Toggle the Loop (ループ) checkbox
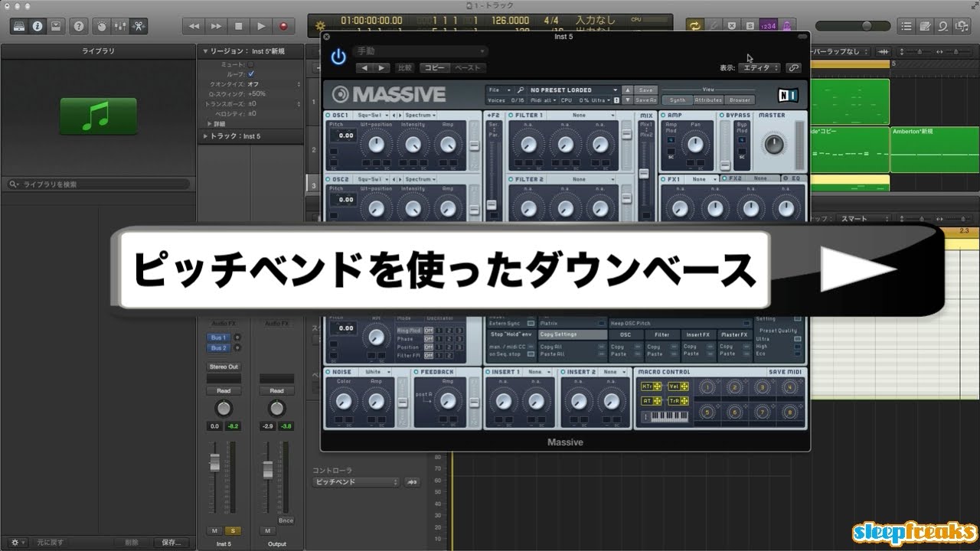 pos(250,73)
